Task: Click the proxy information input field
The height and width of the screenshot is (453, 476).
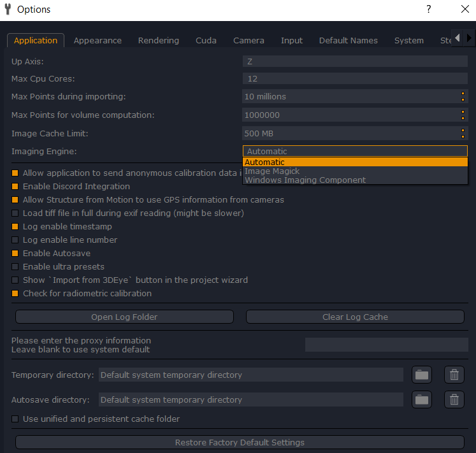Action: point(386,345)
